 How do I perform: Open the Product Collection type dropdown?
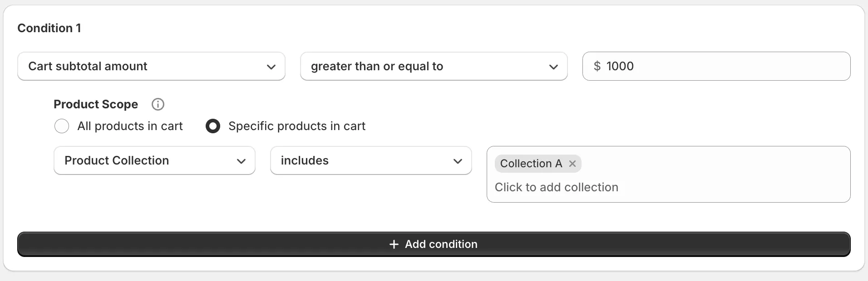pyautogui.click(x=154, y=160)
